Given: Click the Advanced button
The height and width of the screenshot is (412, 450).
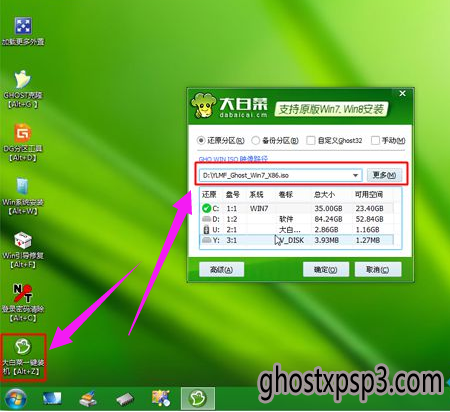Looking at the screenshot, I should point(221,269).
